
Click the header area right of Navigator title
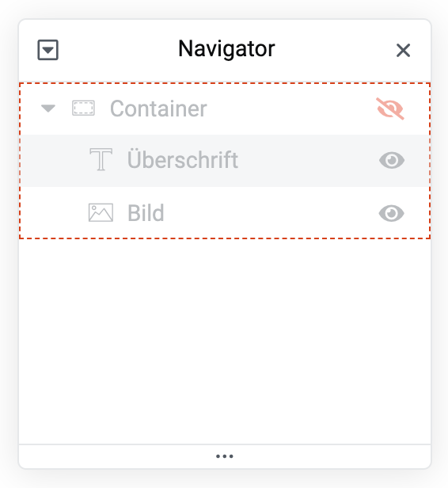point(334,50)
